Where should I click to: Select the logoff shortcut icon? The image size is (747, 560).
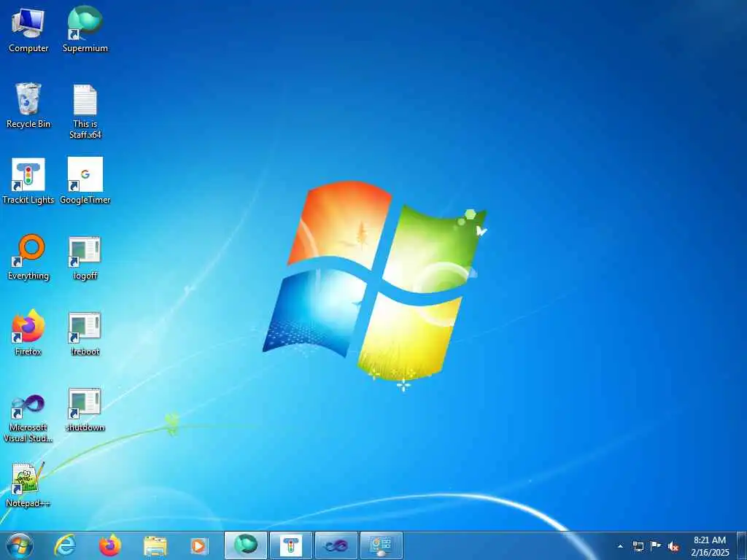tap(85, 257)
